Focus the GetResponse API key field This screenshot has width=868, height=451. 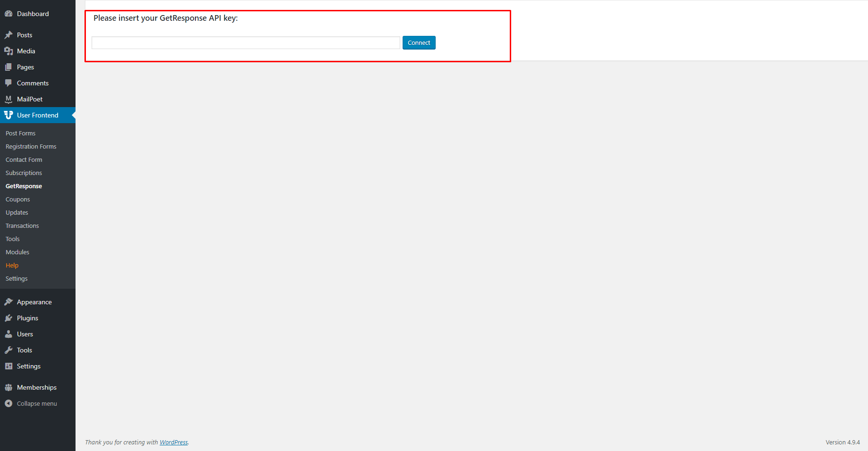[x=245, y=42]
